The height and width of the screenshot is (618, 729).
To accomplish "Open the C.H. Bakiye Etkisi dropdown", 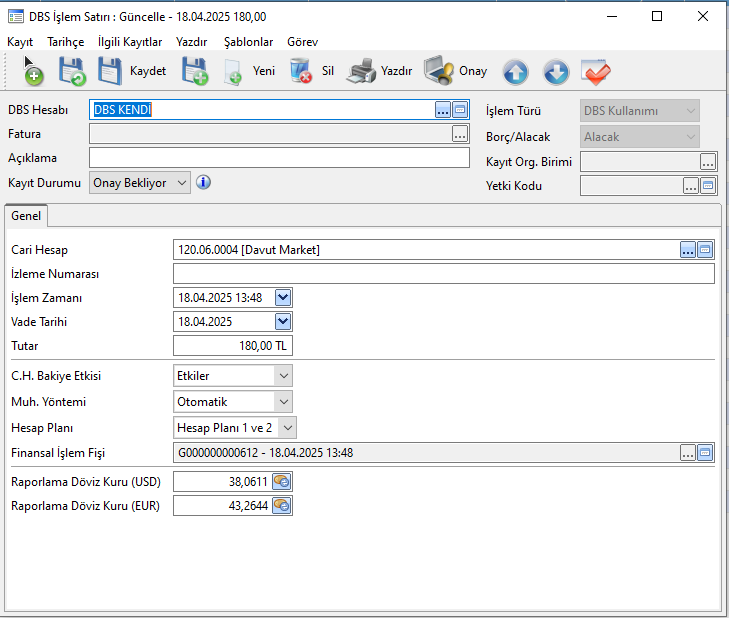I will click(283, 376).
